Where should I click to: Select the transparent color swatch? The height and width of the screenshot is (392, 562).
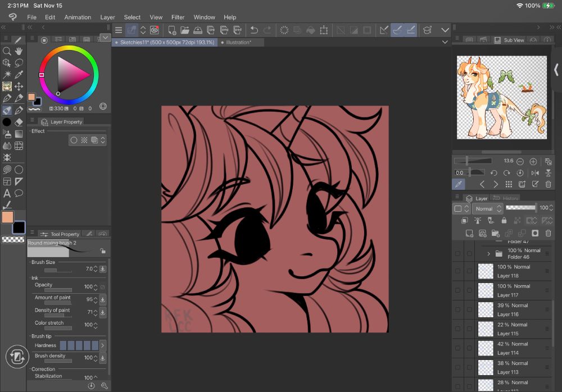coord(13,239)
